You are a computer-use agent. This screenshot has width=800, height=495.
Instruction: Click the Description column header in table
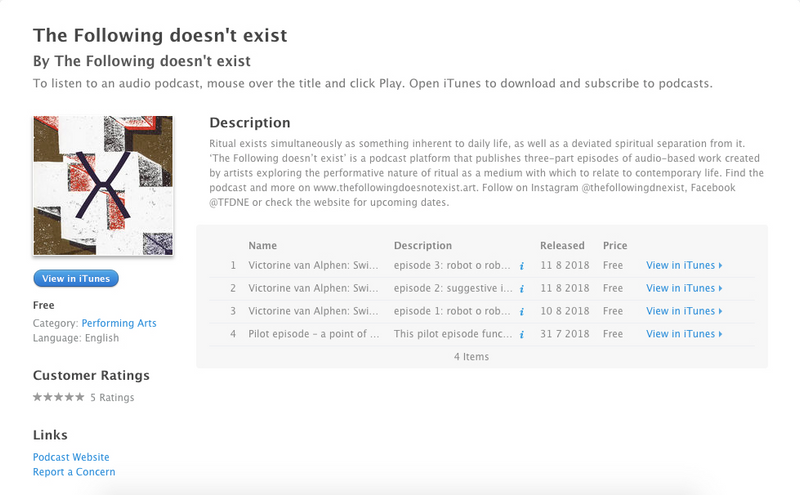(423, 245)
